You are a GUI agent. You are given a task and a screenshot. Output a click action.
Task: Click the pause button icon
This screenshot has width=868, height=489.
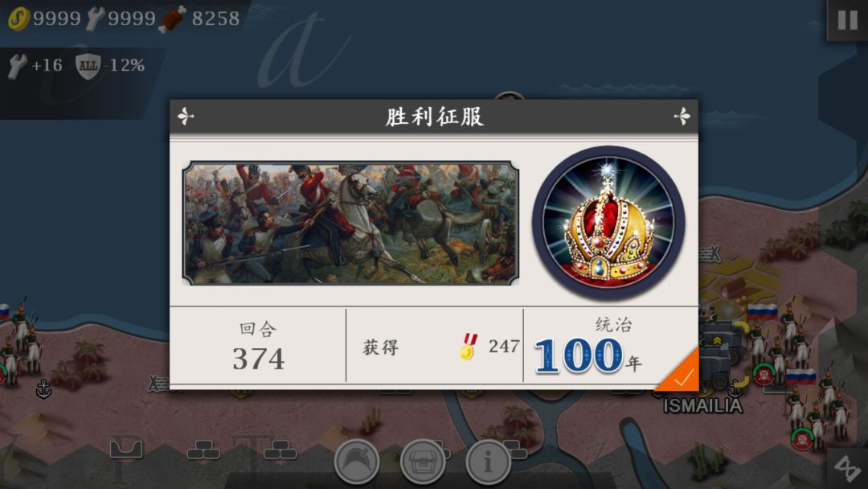tap(847, 20)
